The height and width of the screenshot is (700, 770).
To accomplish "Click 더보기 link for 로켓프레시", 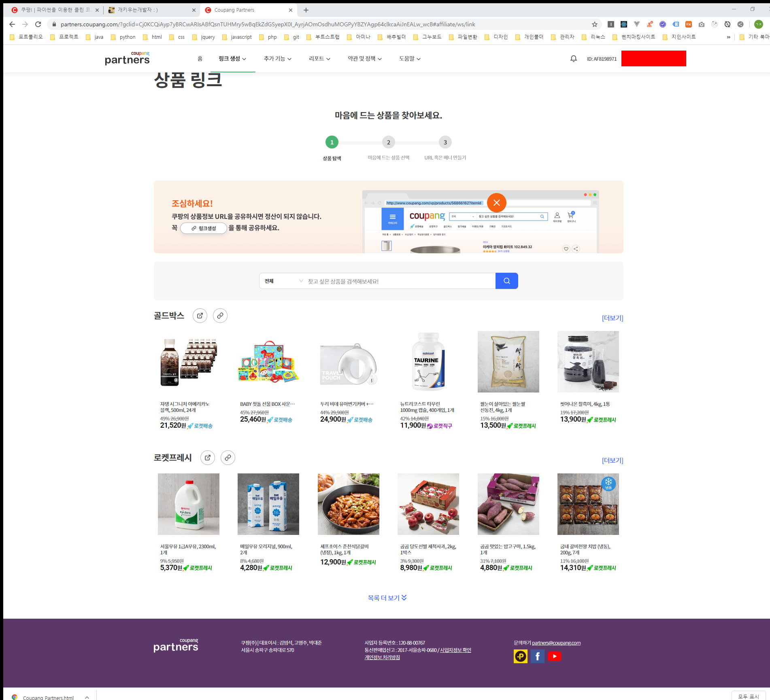I will 613,460.
